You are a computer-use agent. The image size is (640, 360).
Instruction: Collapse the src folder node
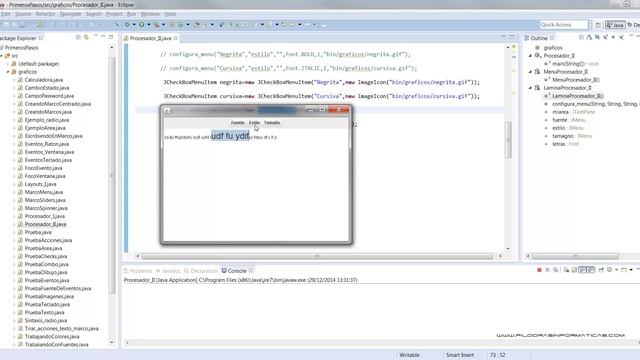pos(2,56)
